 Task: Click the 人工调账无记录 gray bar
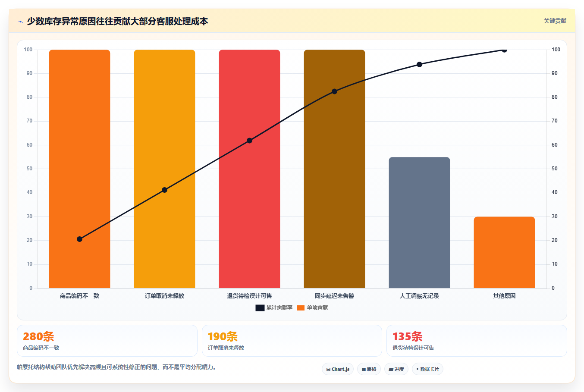point(419,223)
